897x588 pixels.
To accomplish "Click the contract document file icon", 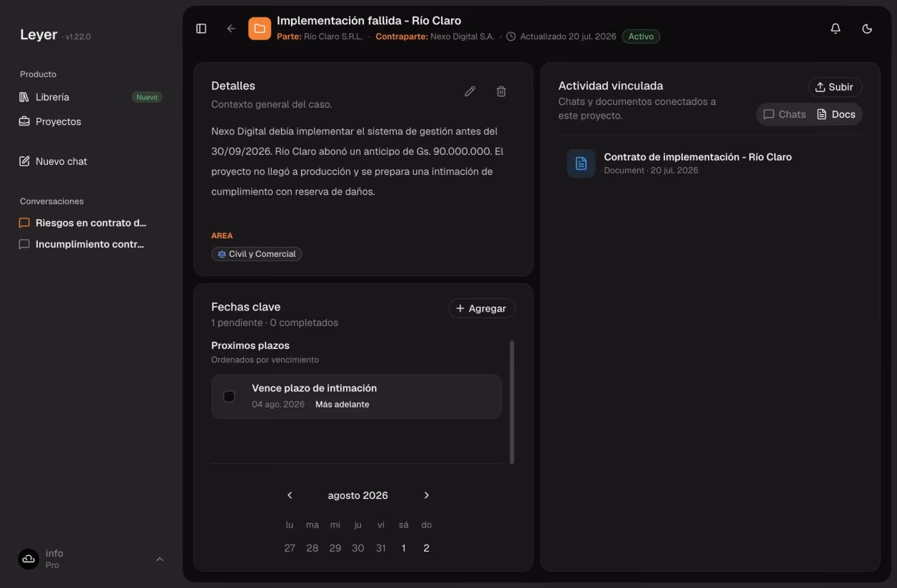I will 581,163.
